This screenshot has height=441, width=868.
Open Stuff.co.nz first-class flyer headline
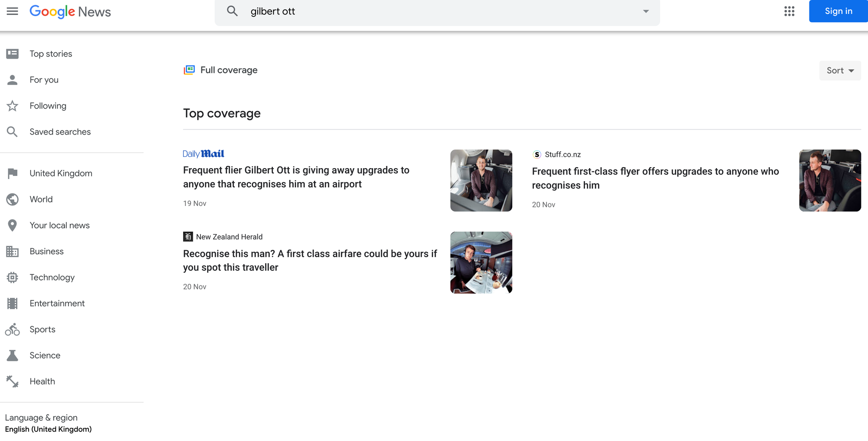pos(655,178)
